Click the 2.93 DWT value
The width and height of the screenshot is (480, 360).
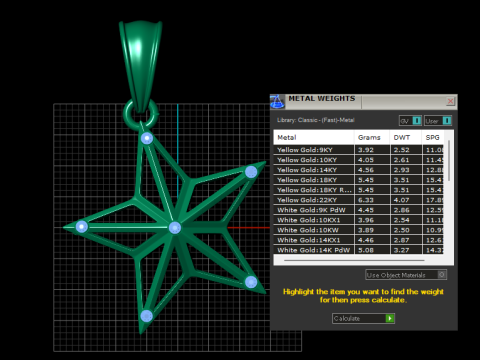pyautogui.click(x=401, y=170)
